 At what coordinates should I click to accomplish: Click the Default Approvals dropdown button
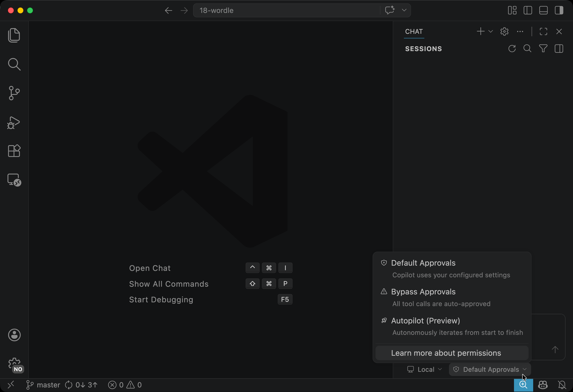(x=490, y=369)
